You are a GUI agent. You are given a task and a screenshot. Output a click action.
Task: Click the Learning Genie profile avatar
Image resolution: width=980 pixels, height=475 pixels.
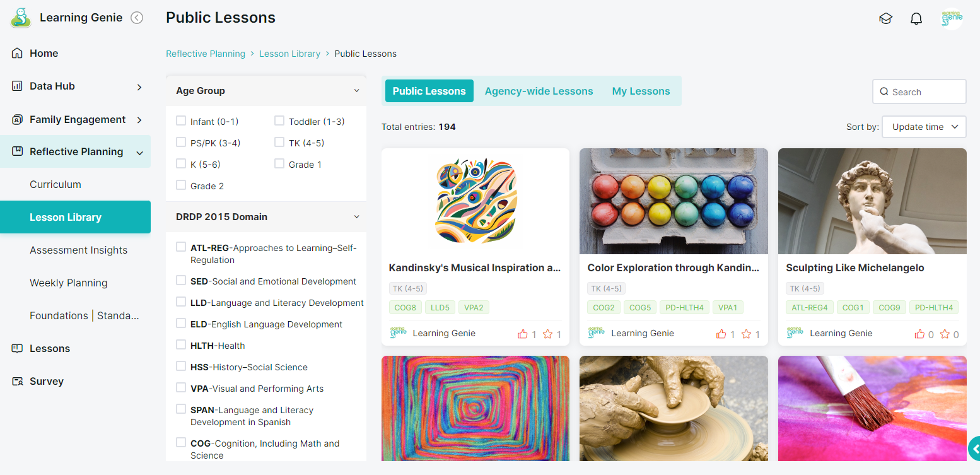(951, 18)
